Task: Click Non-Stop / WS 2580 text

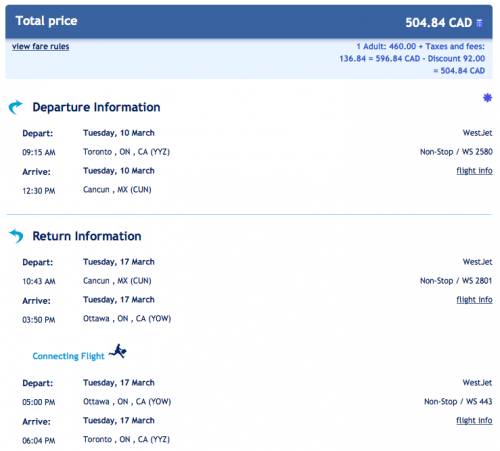Action: [x=456, y=152]
